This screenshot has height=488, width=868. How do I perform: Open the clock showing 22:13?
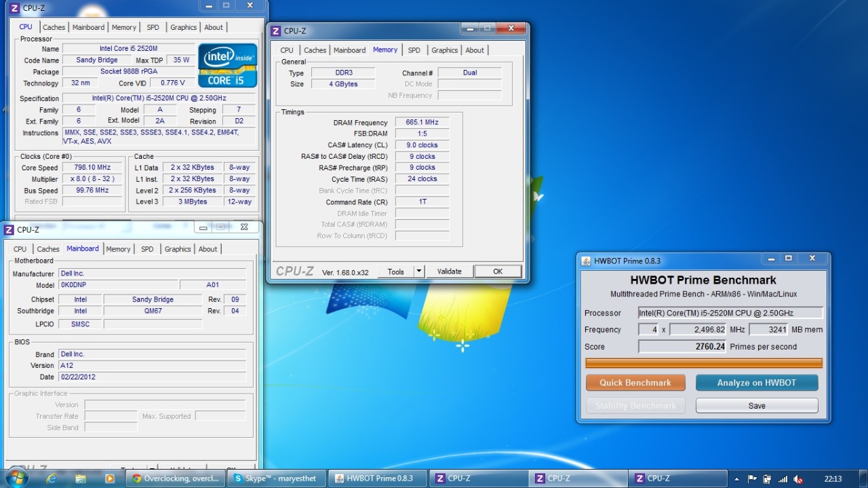pyautogui.click(x=833, y=479)
